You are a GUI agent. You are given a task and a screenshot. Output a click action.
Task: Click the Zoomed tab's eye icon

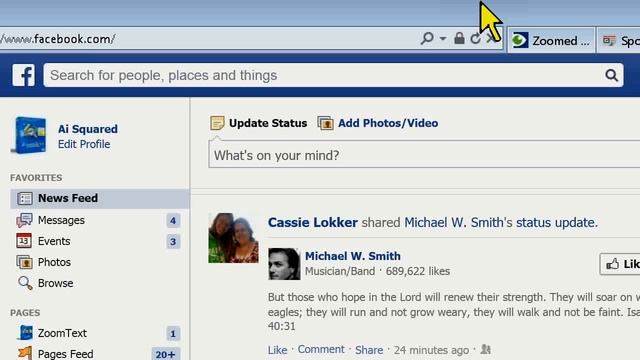tap(520, 40)
